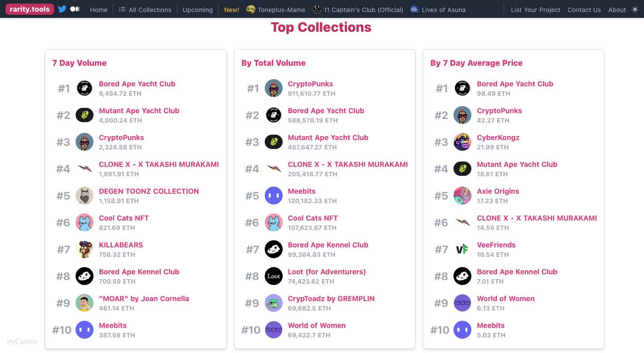Click Bored Ape Yacht Club avatar in 7 Day Average Price

point(462,88)
